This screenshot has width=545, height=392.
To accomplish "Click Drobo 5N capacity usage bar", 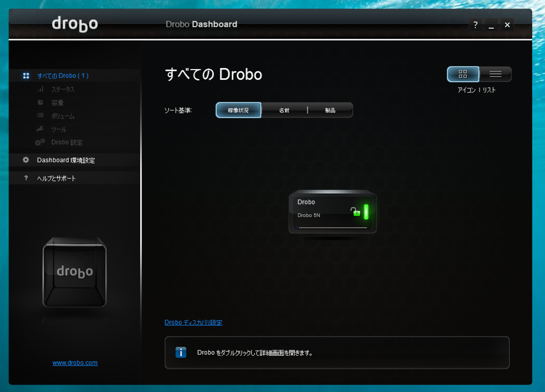I will [x=332, y=228].
